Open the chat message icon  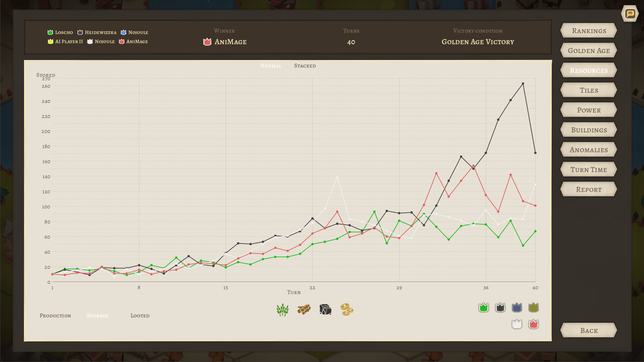pos(630,14)
